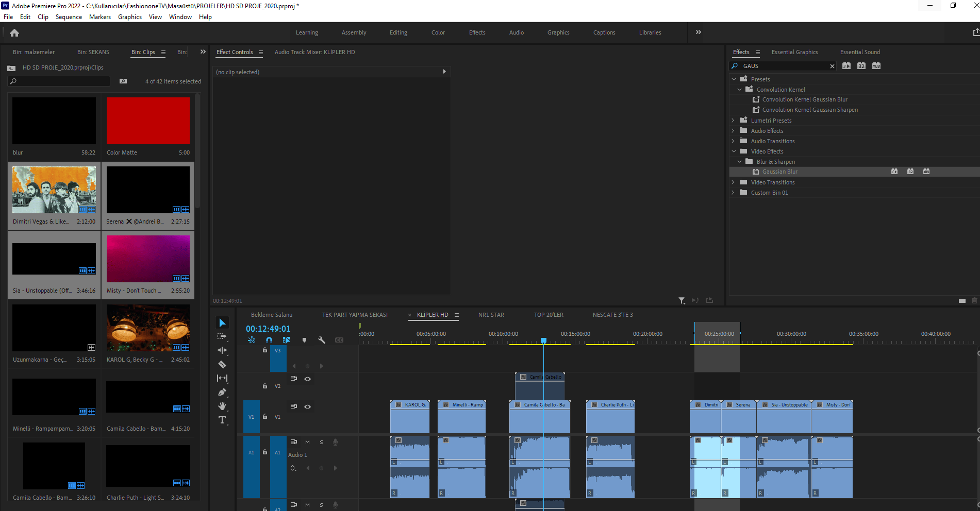Select the Selection tool
The image size is (980, 511).
(222, 322)
